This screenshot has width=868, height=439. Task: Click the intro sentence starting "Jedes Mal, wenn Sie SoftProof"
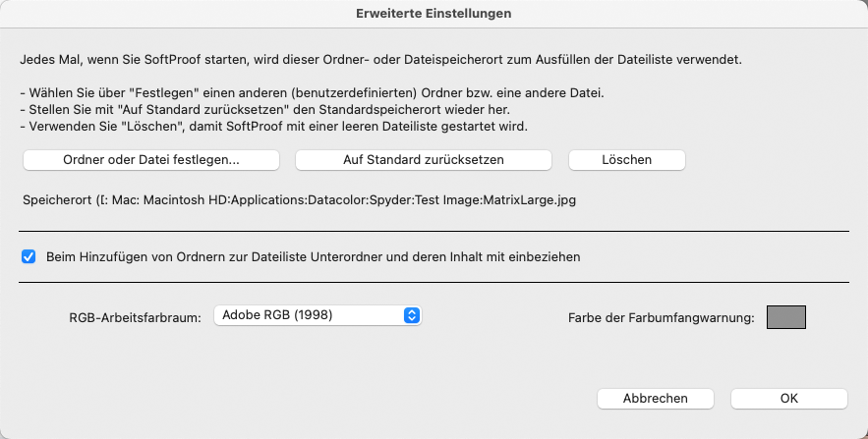coord(380,60)
